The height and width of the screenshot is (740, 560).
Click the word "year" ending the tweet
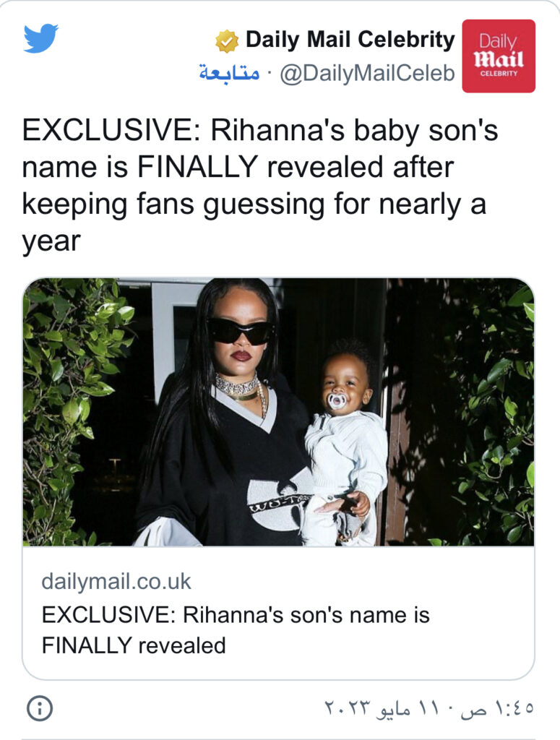tap(51, 241)
